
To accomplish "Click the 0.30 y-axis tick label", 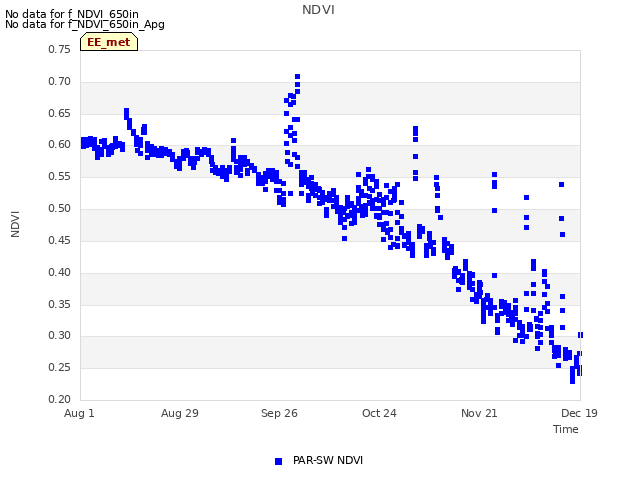I will (x=60, y=335).
